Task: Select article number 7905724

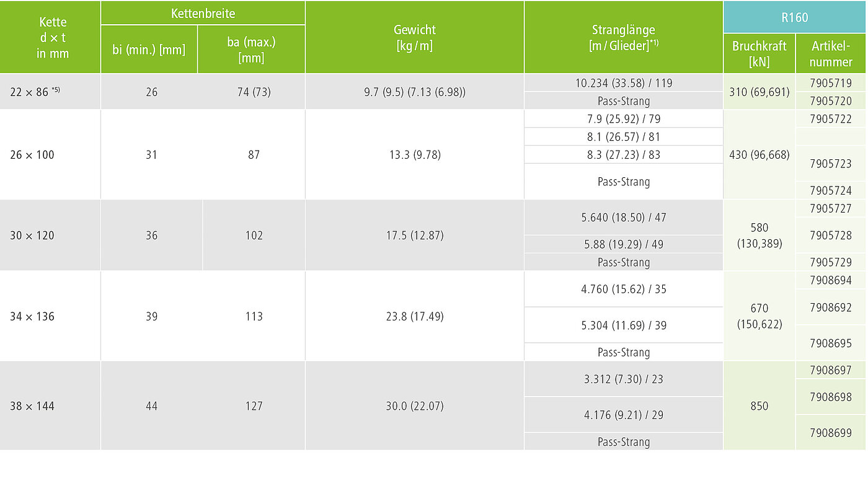Action: click(x=831, y=191)
